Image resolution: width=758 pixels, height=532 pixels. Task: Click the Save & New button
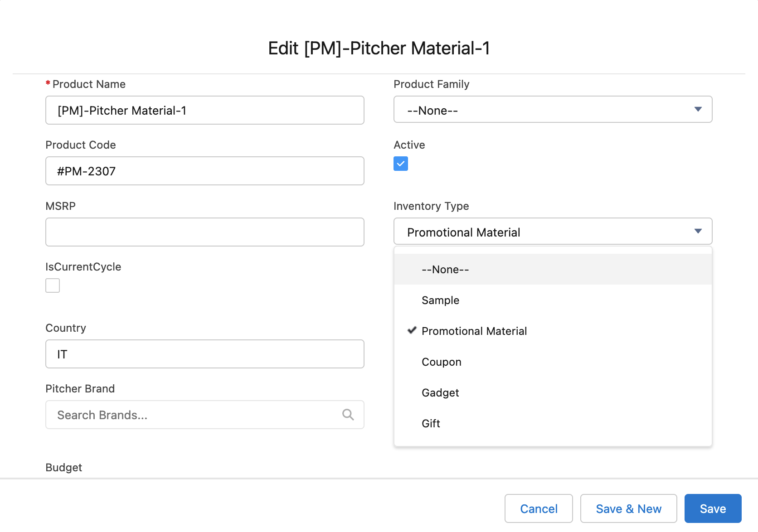click(628, 508)
